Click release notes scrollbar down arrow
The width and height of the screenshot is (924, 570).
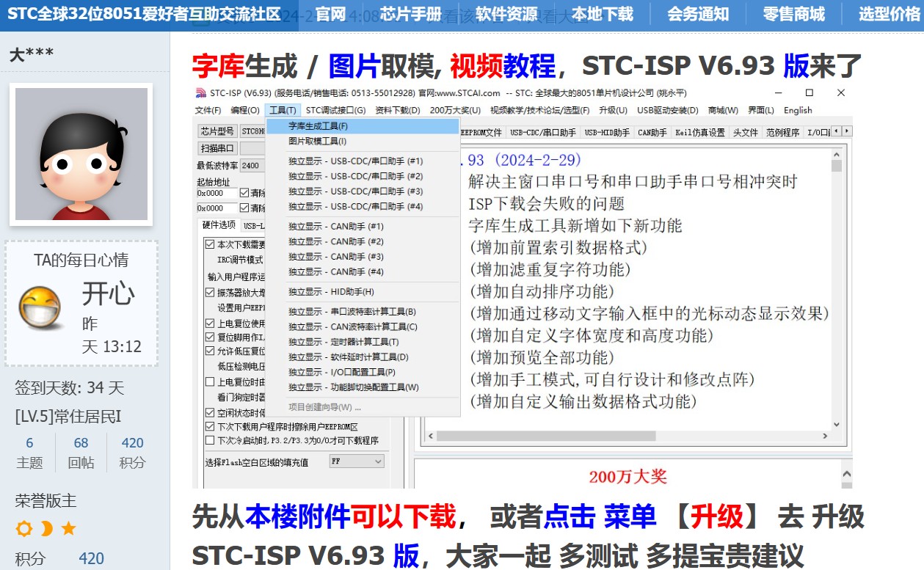(x=837, y=424)
